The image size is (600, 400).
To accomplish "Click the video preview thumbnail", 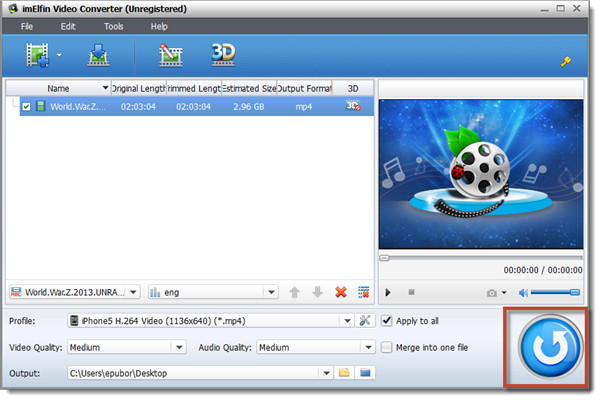I will 481,174.
